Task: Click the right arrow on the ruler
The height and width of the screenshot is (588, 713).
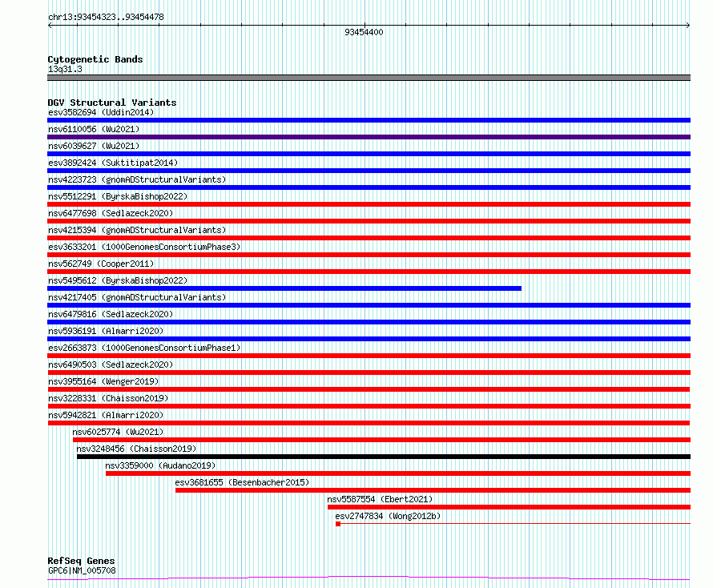Action: 688,26
